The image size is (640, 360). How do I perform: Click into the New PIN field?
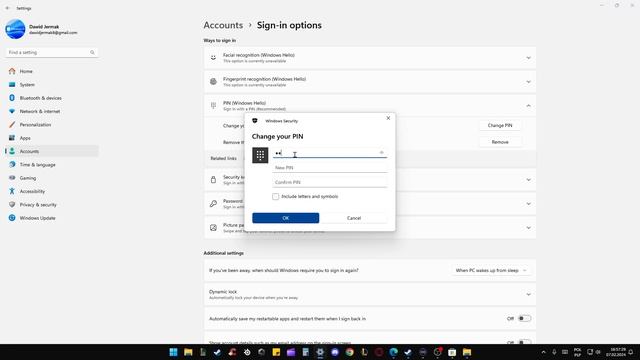pos(329,168)
